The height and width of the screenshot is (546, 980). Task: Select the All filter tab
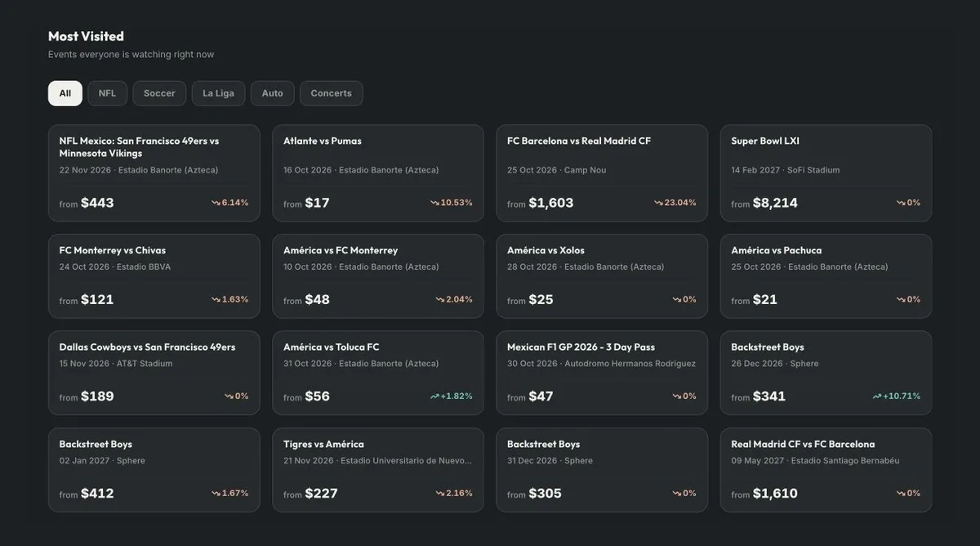pyautogui.click(x=65, y=93)
